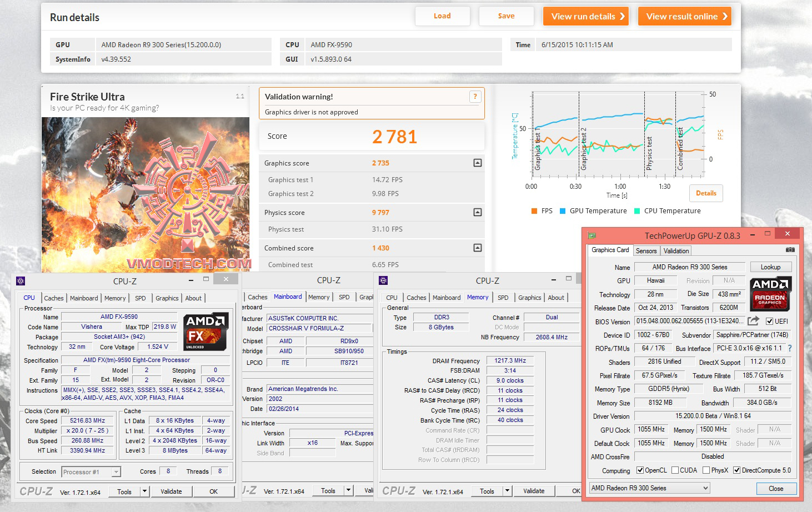Toggle the OpenCL checkbox
Image resolution: width=812 pixels, height=512 pixels.
(x=640, y=470)
